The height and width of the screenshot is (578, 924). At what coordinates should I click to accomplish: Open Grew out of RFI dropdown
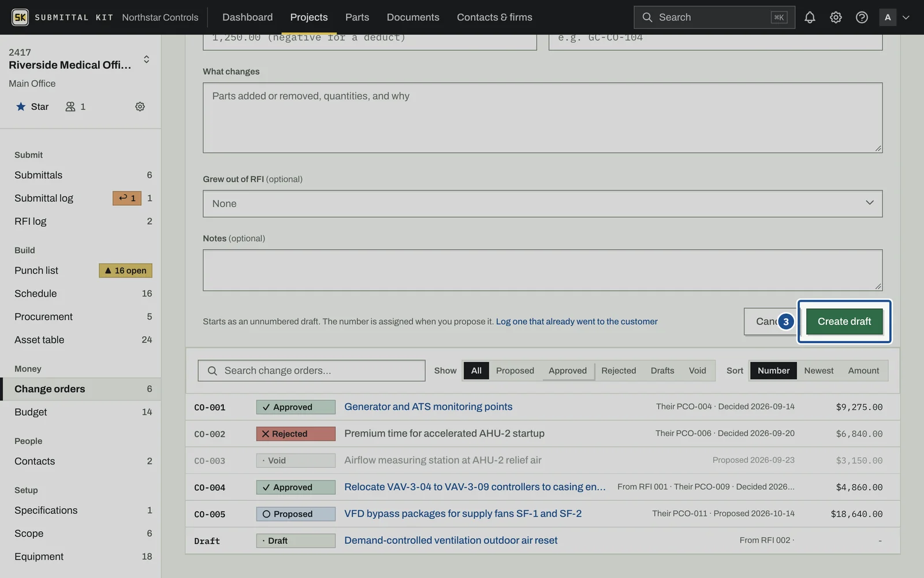click(542, 203)
